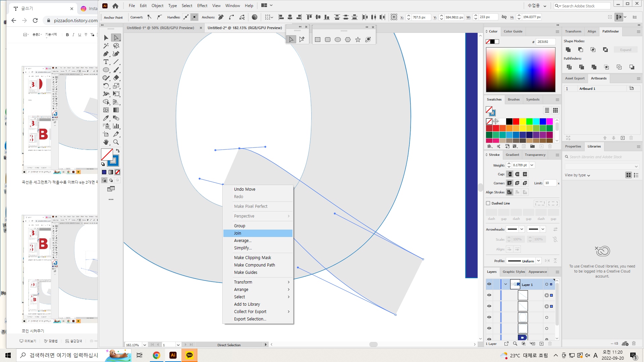Select the Pen tool
Image resolution: width=644 pixels, height=362 pixels.
coord(106,54)
